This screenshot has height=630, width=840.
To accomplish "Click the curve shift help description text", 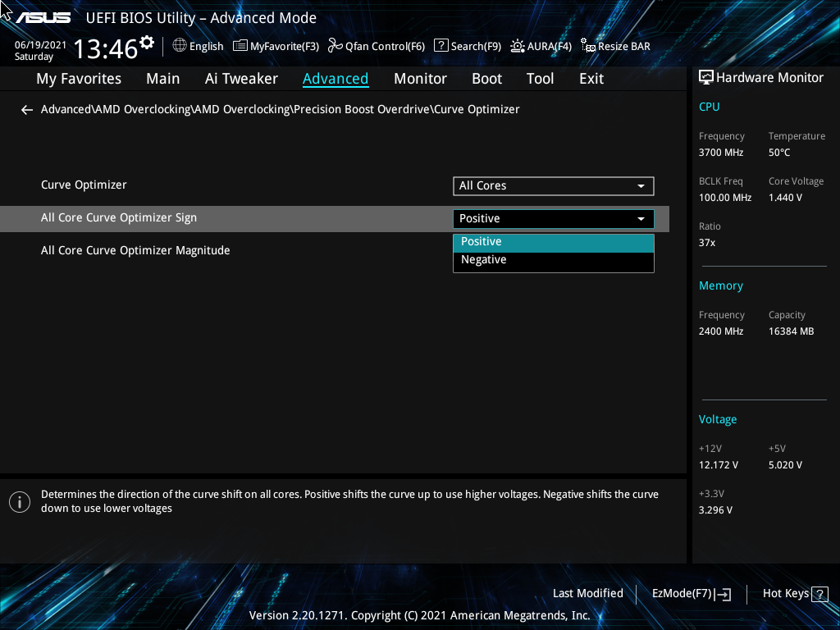I will 349,501.
